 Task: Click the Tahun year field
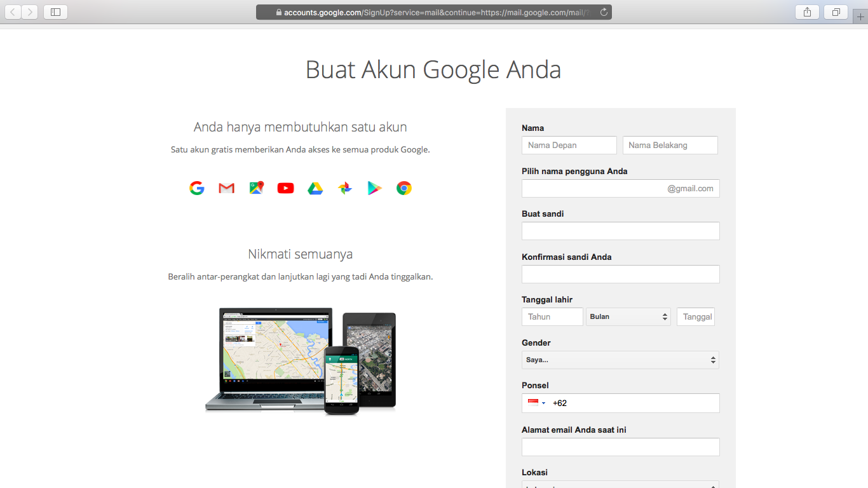click(552, 316)
